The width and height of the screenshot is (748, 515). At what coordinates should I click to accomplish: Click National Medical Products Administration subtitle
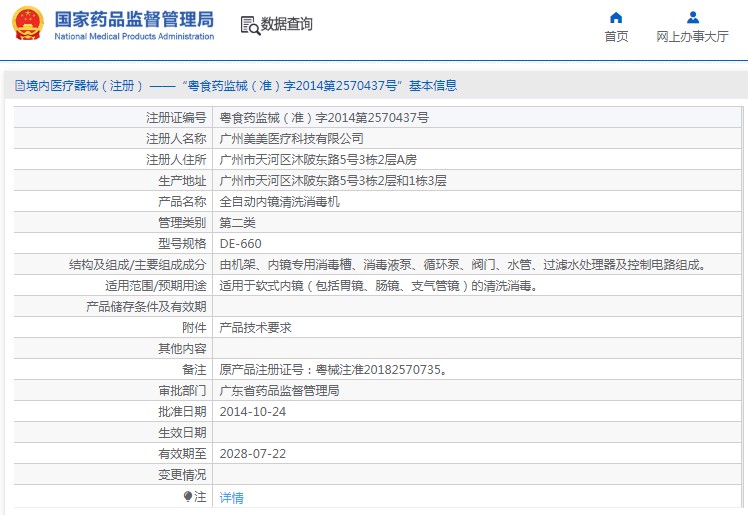[x=134, y=36]
